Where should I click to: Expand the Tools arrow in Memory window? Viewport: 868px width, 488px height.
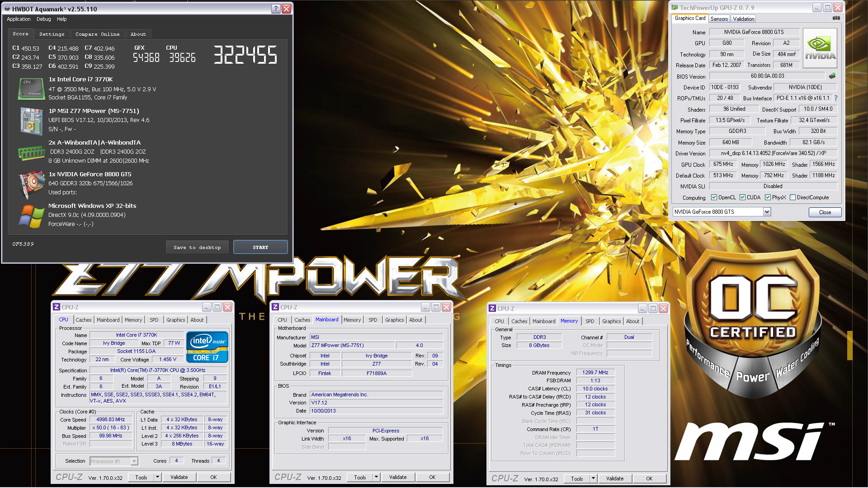click(x=593, y=479)
